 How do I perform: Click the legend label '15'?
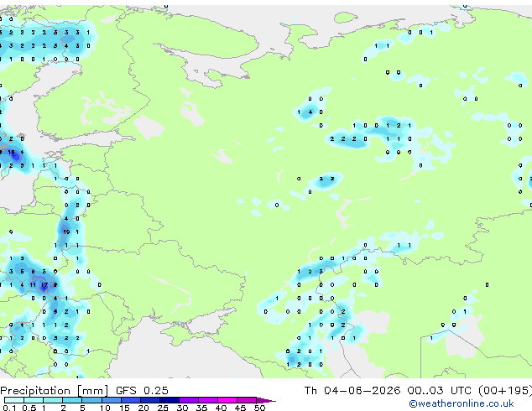pyautogui.click(x=124, y=408)
